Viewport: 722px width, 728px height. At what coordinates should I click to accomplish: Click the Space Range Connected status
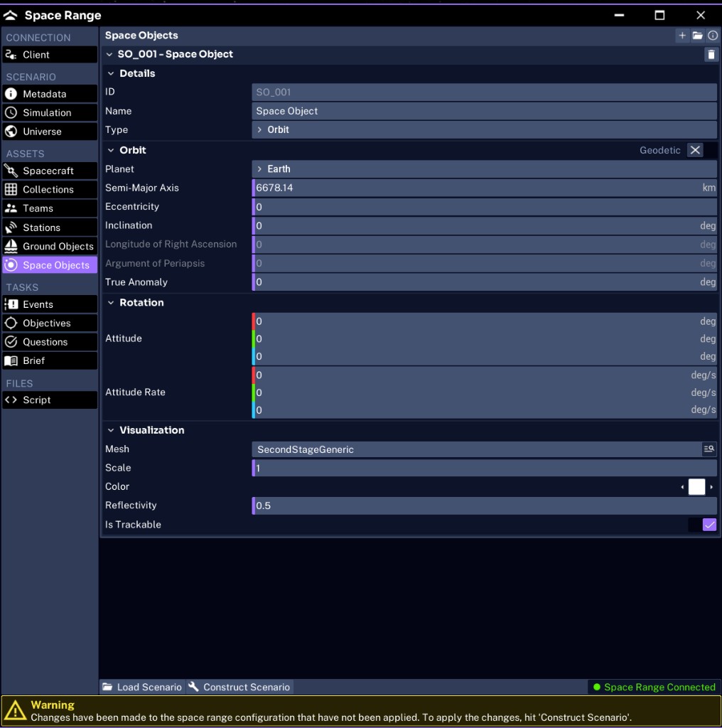[654, 687]
